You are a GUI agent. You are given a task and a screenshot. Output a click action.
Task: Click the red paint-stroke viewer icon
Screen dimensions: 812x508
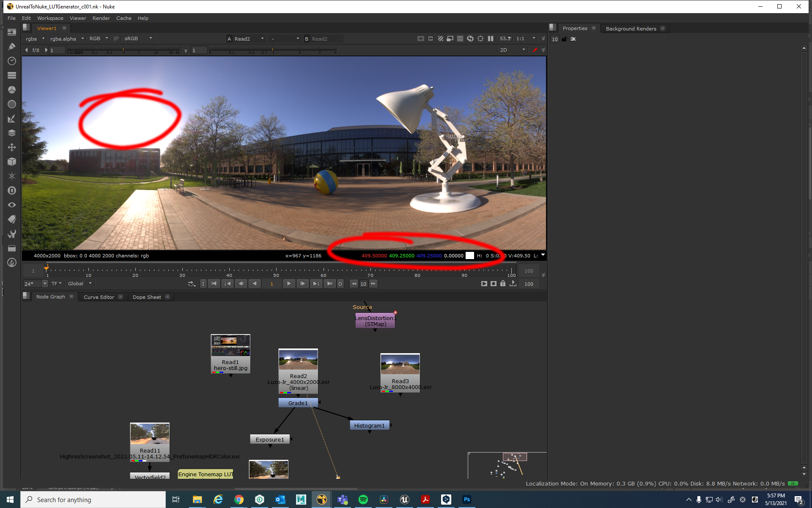(535, 50)
